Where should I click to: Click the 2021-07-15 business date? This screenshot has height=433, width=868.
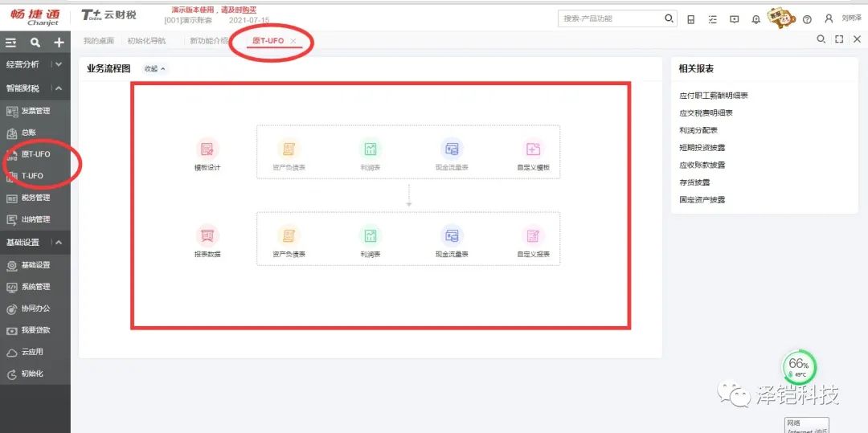249,20
